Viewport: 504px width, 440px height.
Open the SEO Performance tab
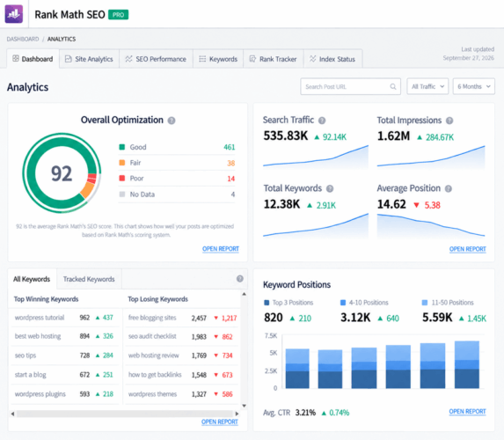tap(156, 59)
